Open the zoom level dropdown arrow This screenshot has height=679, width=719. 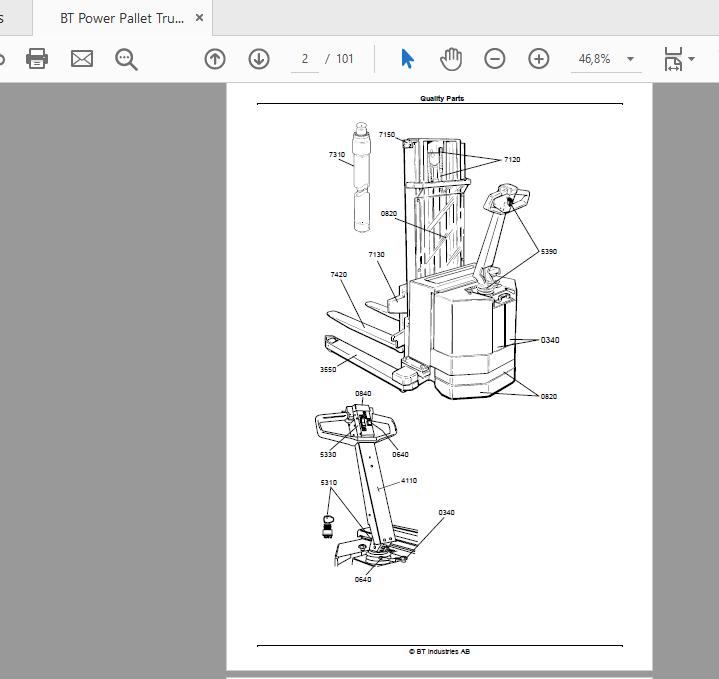(x=631, y=59)
